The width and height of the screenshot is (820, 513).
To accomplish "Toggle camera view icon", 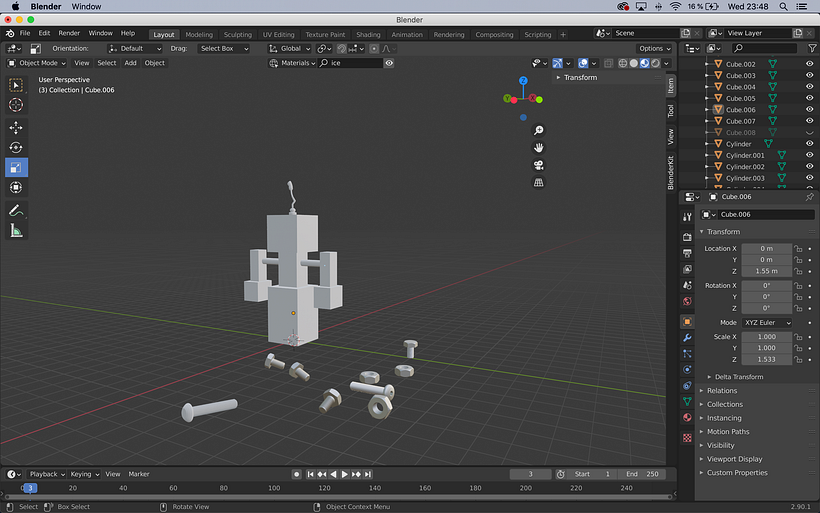I will click(538, 165).
